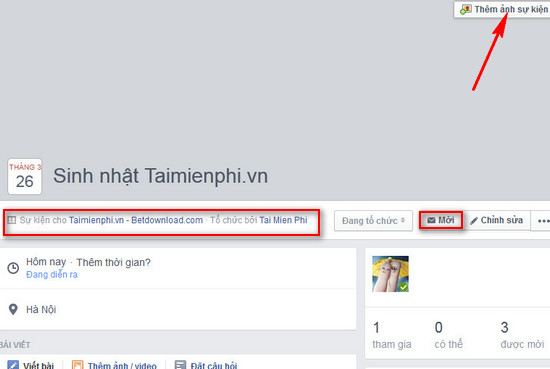Click the Mời invite button
Viewport: 550px width, 369px height.
pyautogui.click(x=441, y=220)
